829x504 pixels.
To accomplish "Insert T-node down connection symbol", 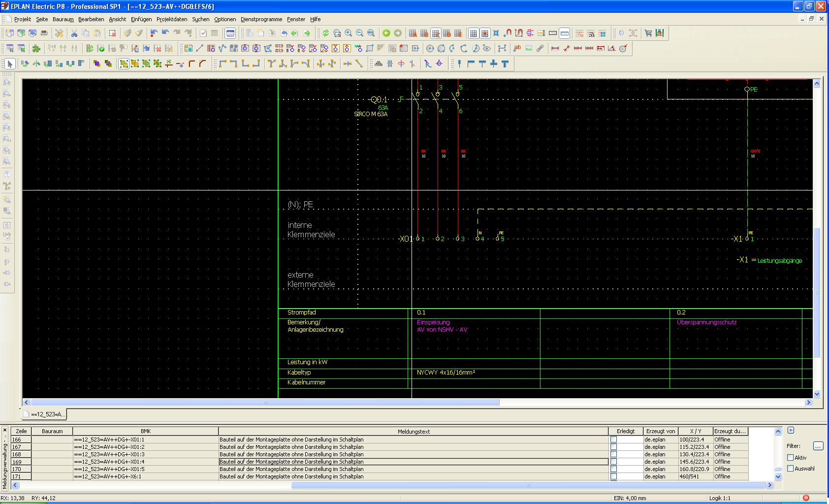I will tap(271, 63).
